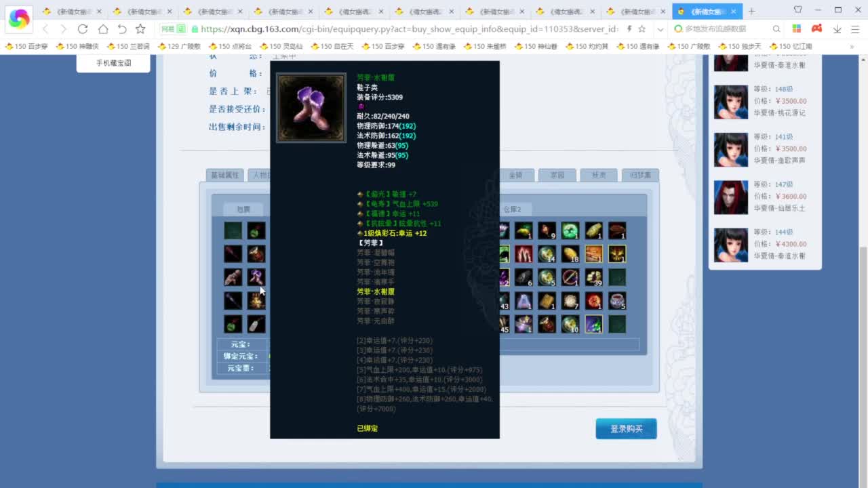Select the warehouse item with count 7
The image size is (868, 488).
(570, 300)
